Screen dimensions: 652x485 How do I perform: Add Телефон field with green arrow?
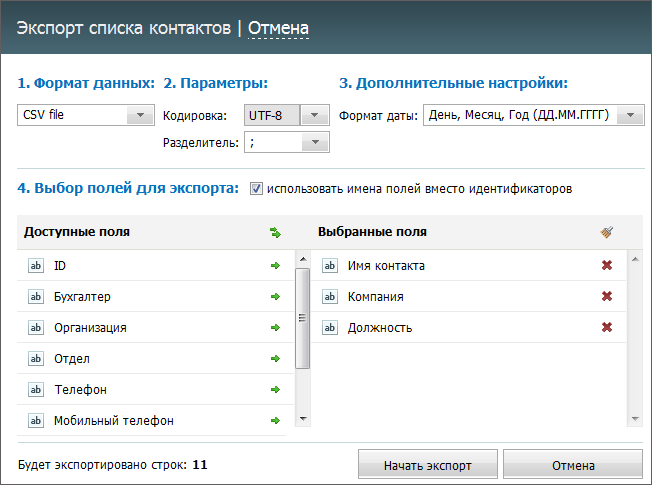[x=275, y=389]
